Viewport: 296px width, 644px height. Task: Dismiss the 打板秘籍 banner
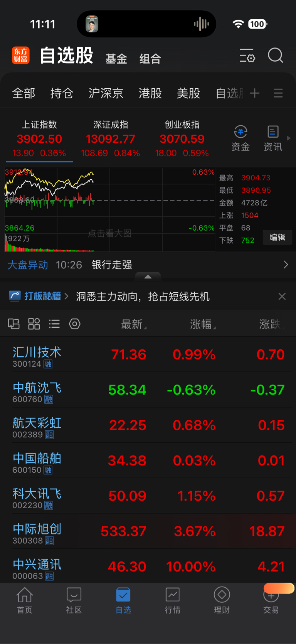tap(282, 296)
